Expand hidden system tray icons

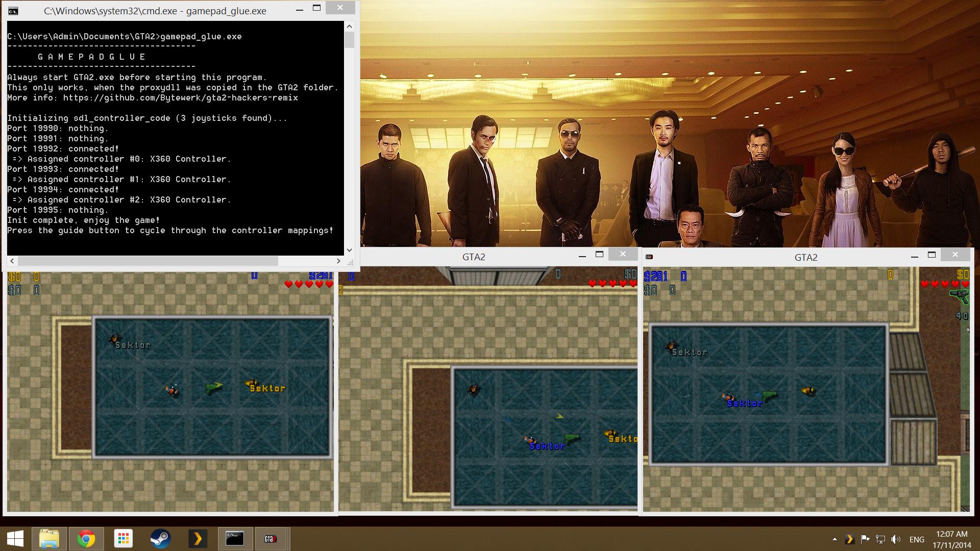(835, 539)
